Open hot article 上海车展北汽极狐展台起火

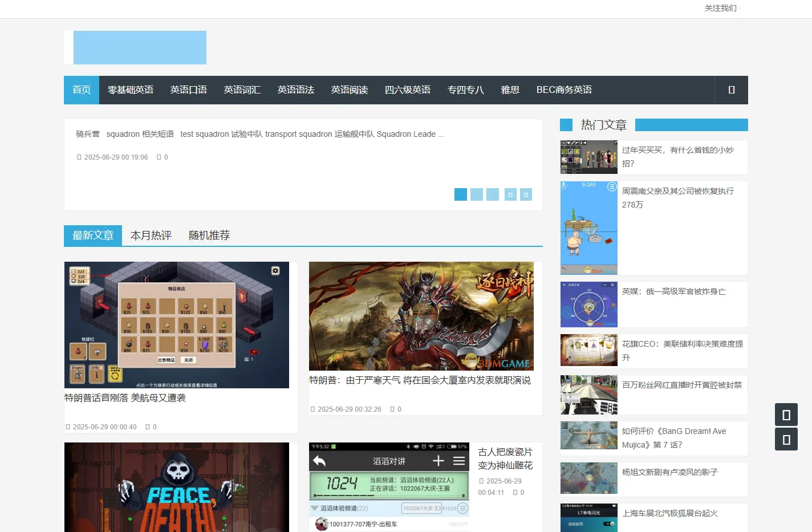(670, 513)
